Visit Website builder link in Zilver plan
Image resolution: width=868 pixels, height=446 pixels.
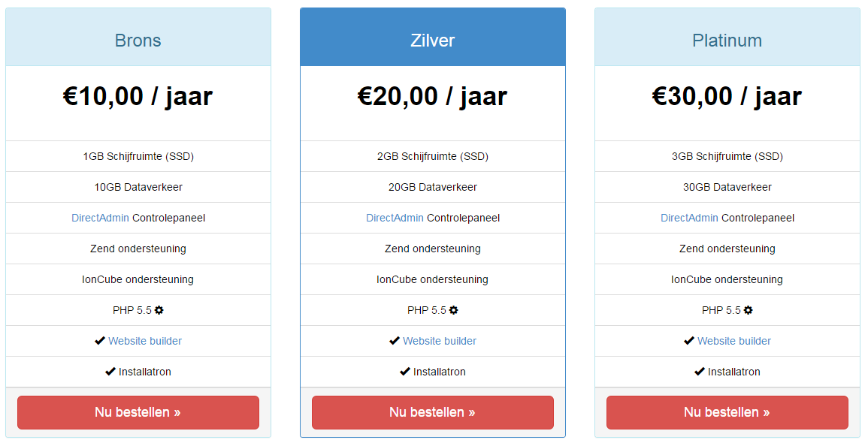440,341
